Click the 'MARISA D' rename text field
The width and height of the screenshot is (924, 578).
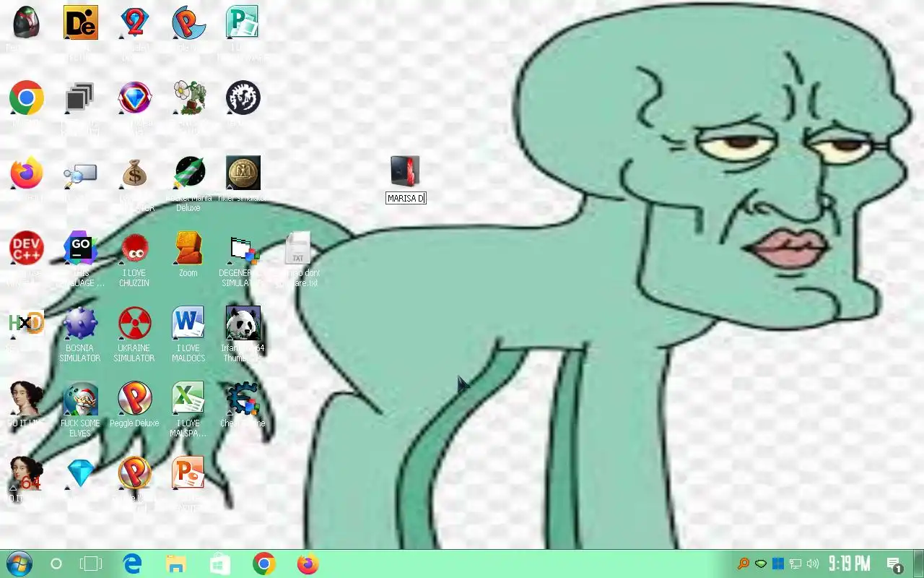coord(406,198)
